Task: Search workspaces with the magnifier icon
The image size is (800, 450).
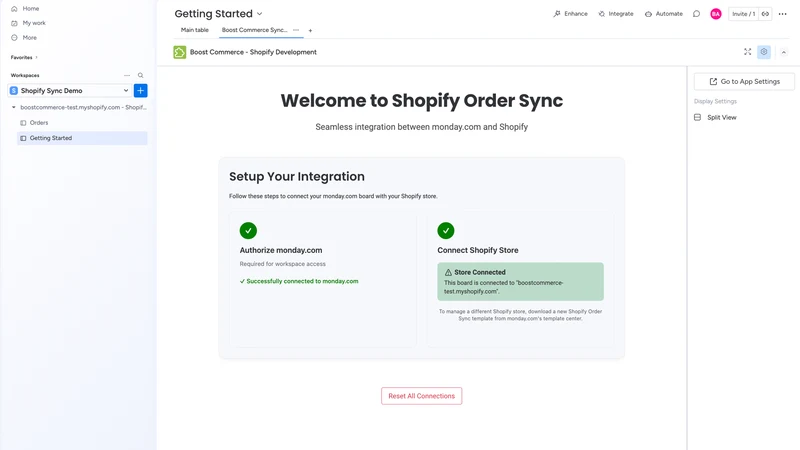Action: tap(140, 75)
